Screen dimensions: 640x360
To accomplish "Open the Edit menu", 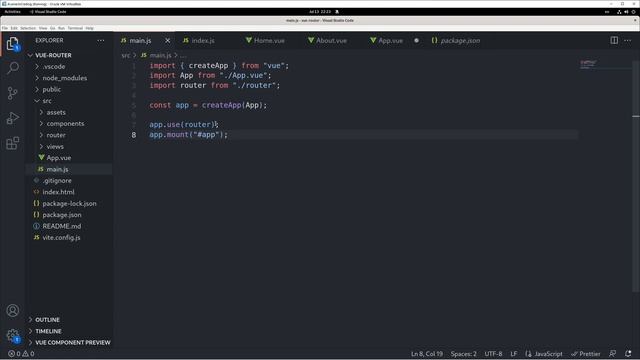I will 14,28.
